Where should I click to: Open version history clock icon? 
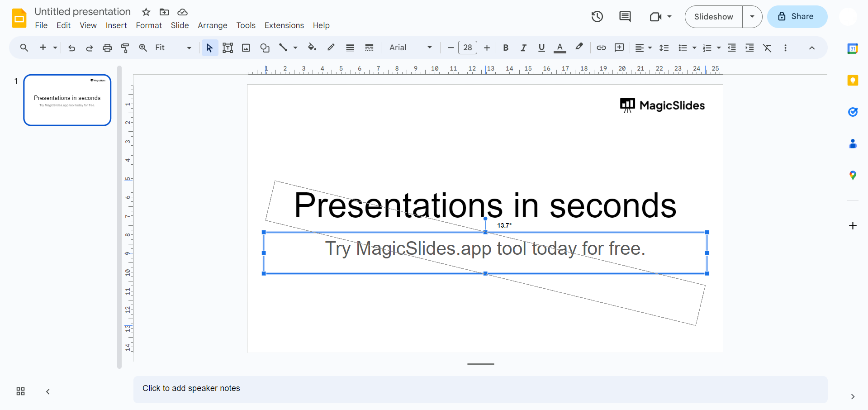tap(597, 17)
